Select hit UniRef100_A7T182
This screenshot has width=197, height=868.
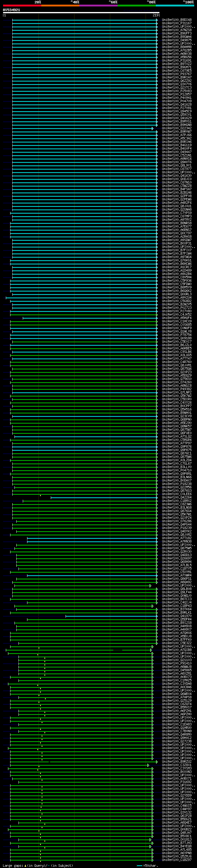(176, 538)
